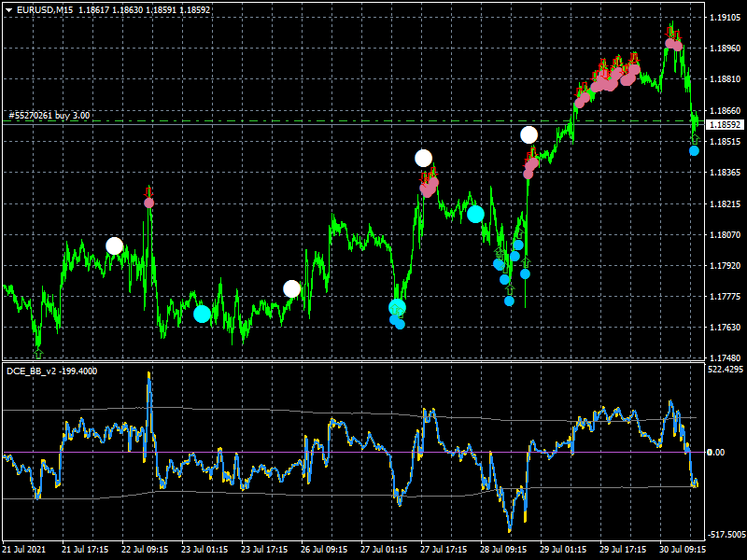Screen dimensions: 747x560
Task: Select red down arrow above 22 Jul 09:15 spike
Action: click(148, 192)
